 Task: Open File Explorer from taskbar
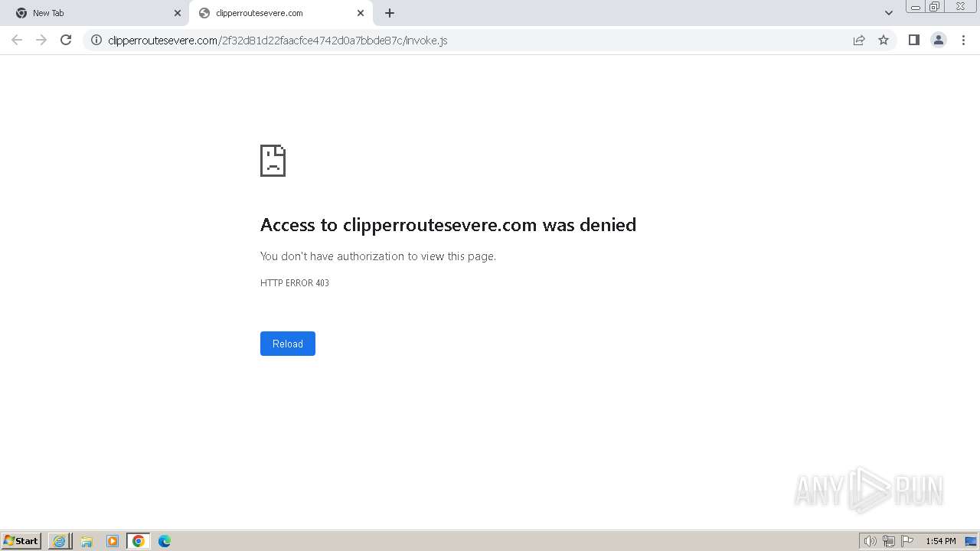[x=87, y=541]
